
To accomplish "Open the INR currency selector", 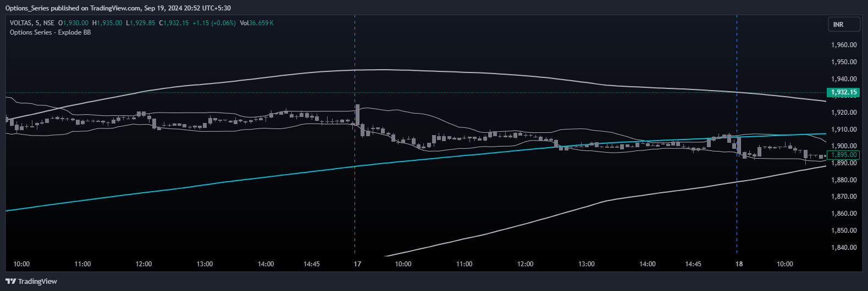I will point(844,24).
